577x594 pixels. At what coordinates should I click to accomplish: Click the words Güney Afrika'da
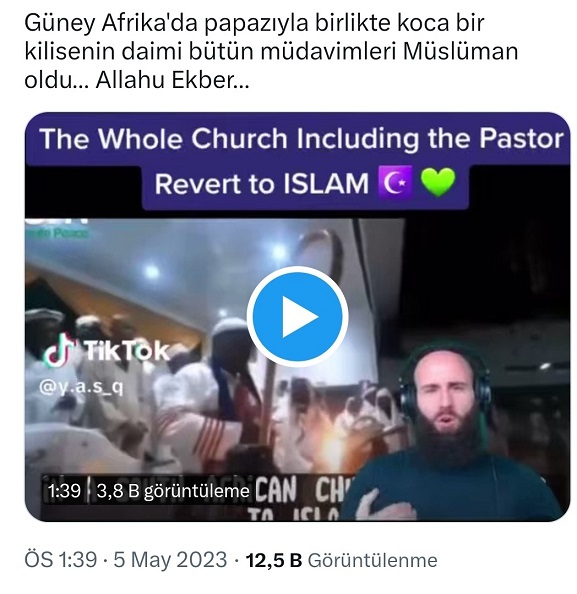pos(111,23)
